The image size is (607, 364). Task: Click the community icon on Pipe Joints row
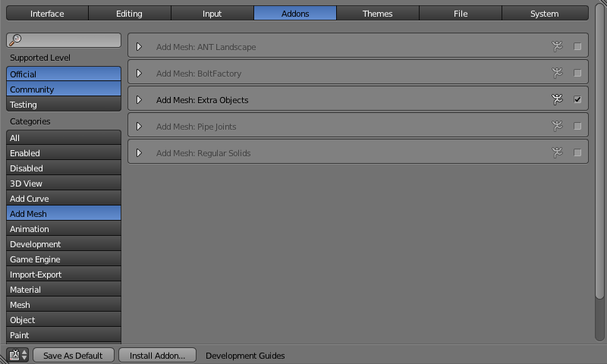(x=558, y=127)
